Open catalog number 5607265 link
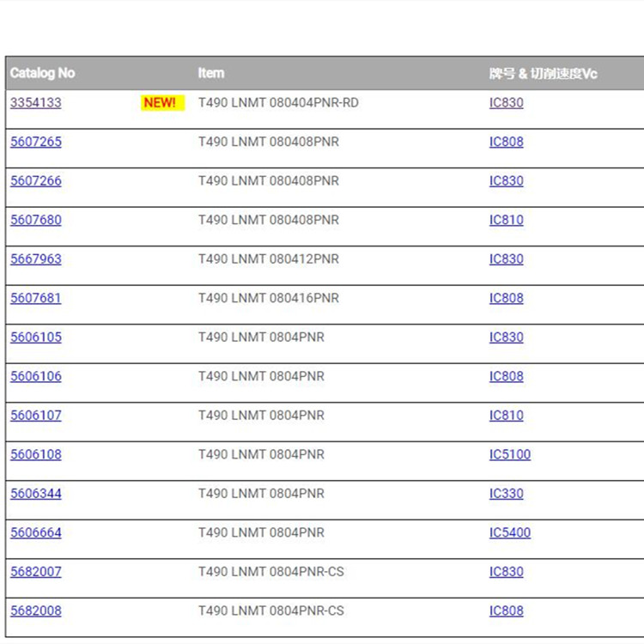Viewport: 644px width, 644px height. pyautogui.click(x=36, y=142)
